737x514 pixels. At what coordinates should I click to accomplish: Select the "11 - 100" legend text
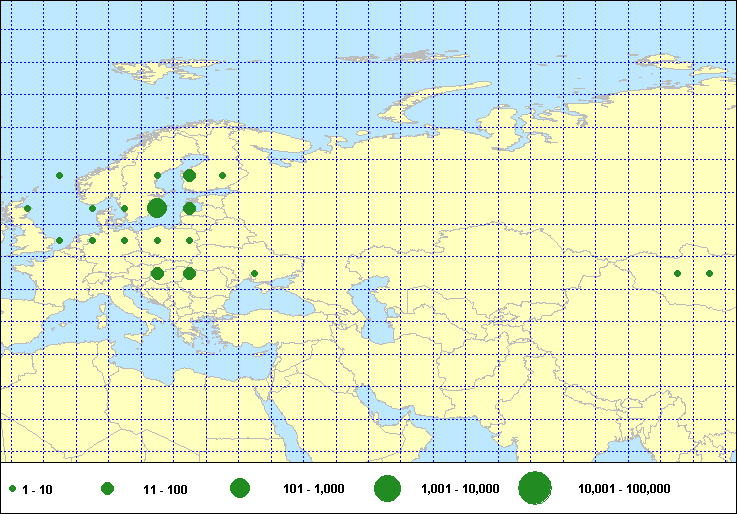tap(165, 489)
